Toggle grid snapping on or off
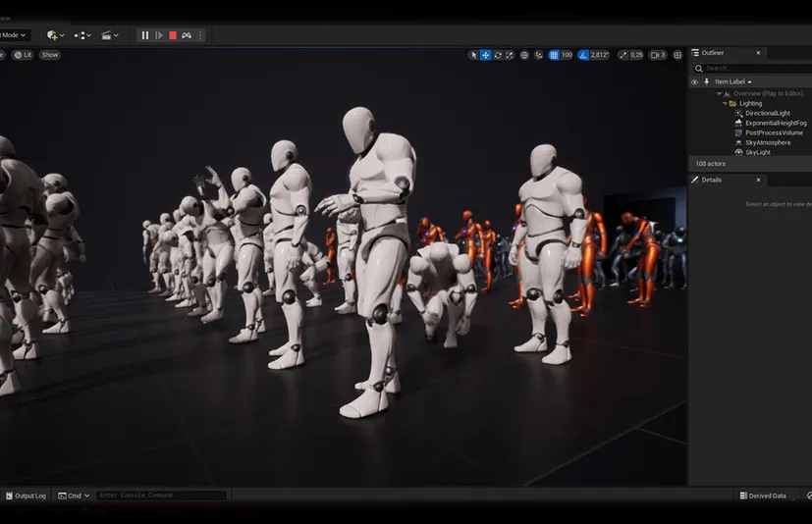812x524 pixels. pos(554,55)
